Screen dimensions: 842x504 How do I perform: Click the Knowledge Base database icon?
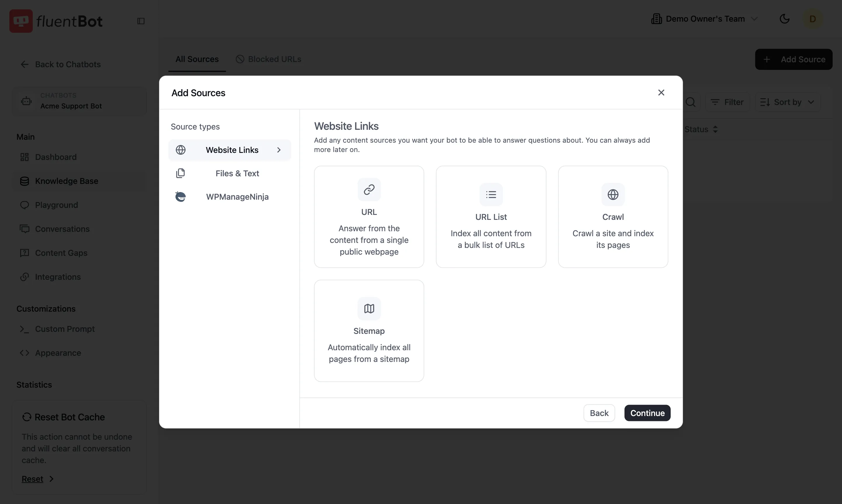point(25,181)
